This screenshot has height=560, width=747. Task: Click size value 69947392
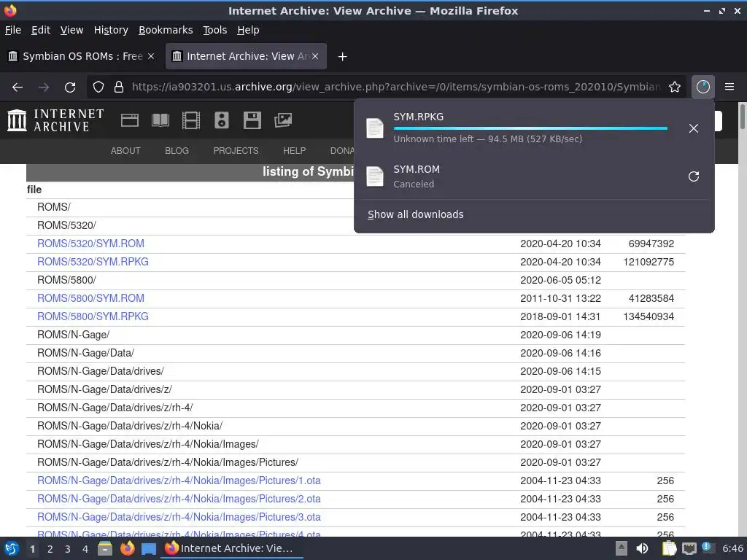point(651,244)
